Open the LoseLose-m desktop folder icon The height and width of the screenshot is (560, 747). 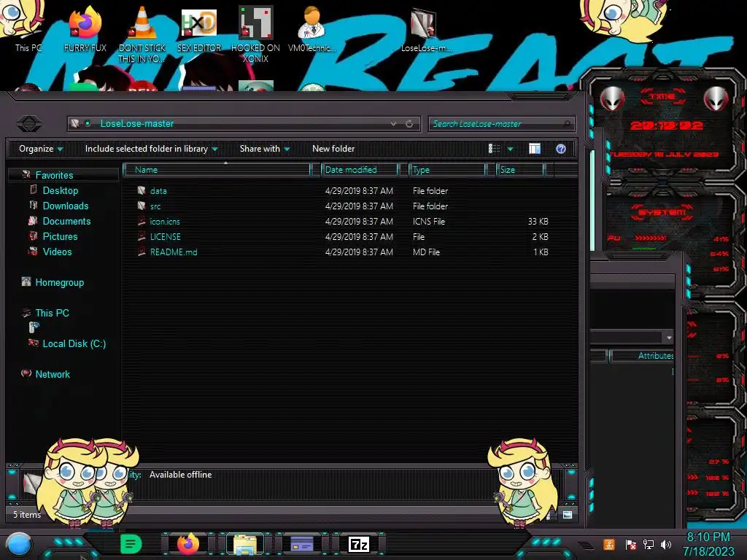[425, 28]
